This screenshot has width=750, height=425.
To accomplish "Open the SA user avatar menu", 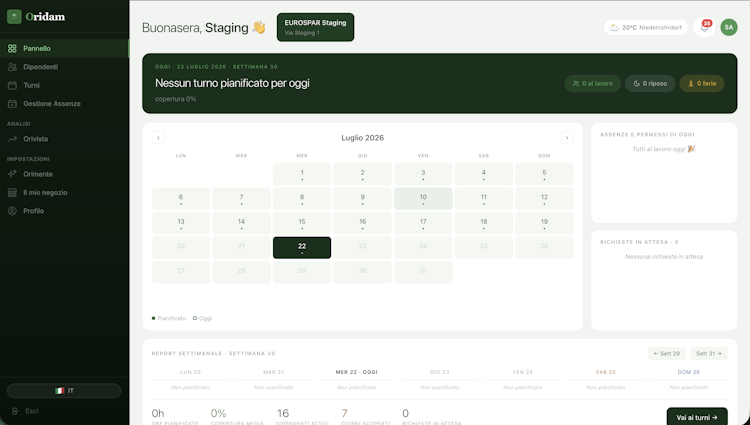I will click(728, 28).
